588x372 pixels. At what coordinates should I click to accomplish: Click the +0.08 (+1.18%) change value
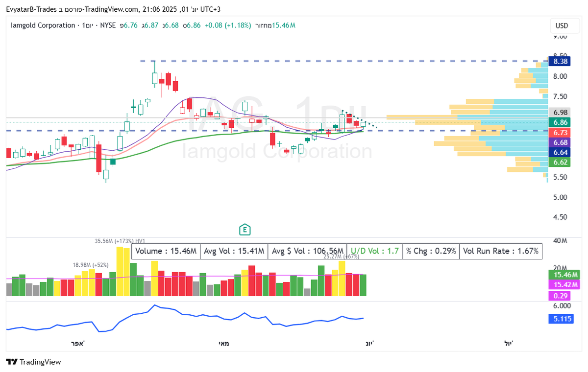pos(228,25)
